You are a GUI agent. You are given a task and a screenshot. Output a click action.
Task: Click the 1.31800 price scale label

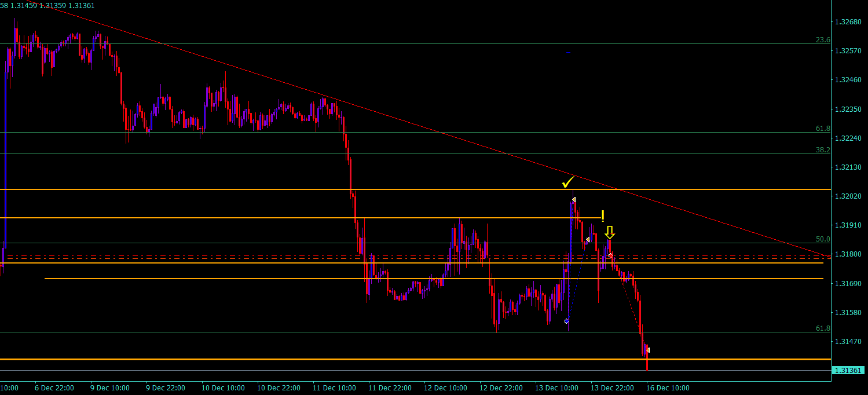(848, 254)
